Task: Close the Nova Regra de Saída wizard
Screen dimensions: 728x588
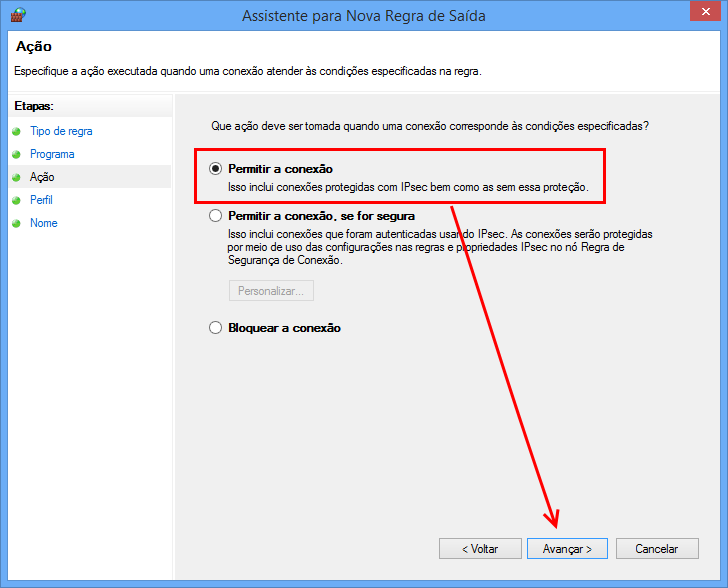Action: tap(706, 11)
